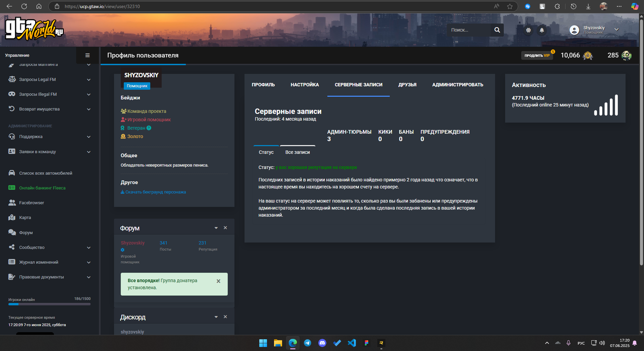The image size is (644, 351).
Task: Click the user avatar icon
Action: pos(574,30)
